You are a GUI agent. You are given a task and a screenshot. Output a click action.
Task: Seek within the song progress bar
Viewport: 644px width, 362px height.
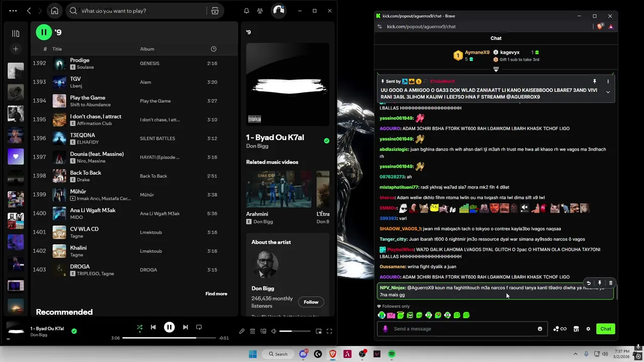click(x=169, y=338)
